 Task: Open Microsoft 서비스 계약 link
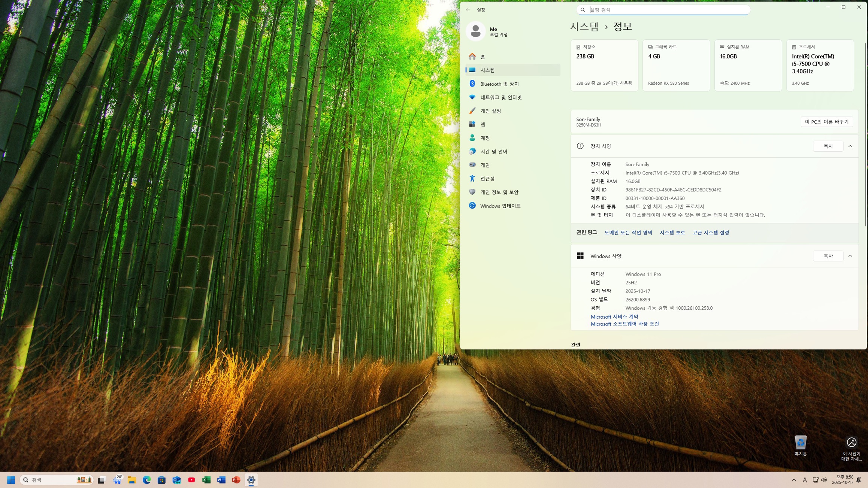coord(614,316)
